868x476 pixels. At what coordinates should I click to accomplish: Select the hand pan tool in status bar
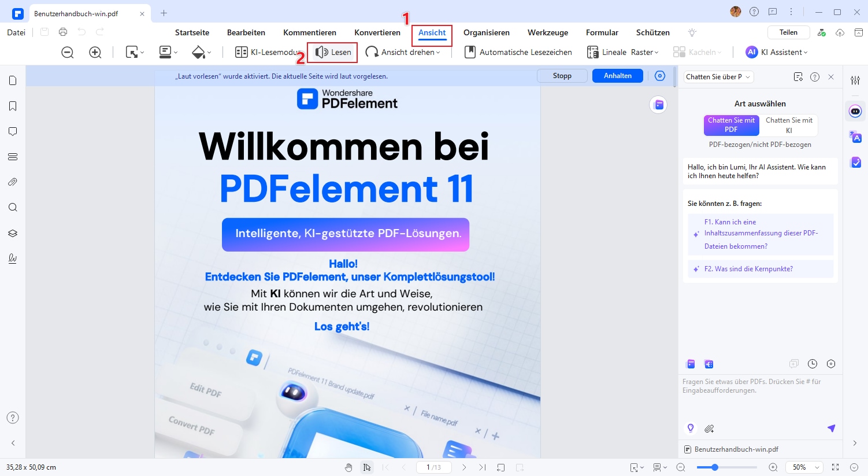(348, 467)
